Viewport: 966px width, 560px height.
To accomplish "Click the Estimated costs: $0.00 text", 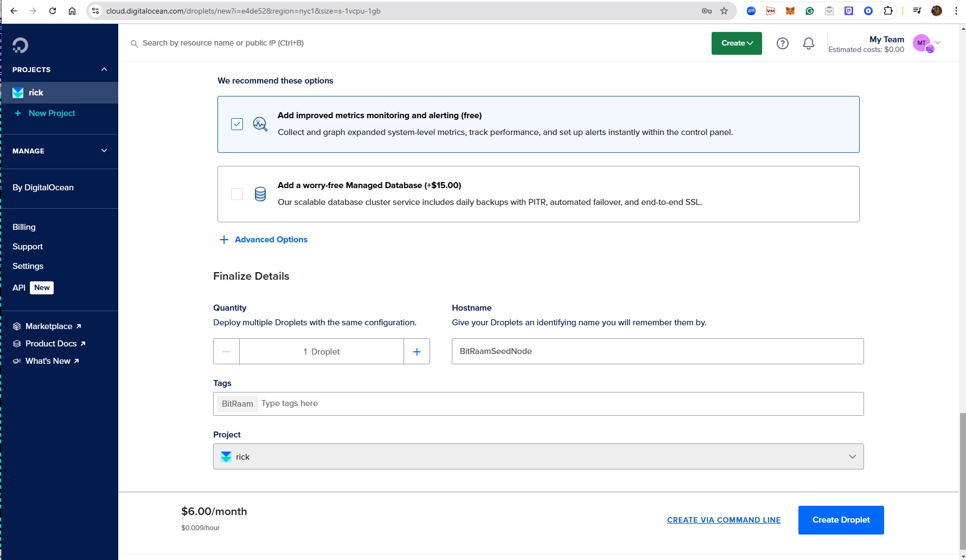I will click(866, 49).
